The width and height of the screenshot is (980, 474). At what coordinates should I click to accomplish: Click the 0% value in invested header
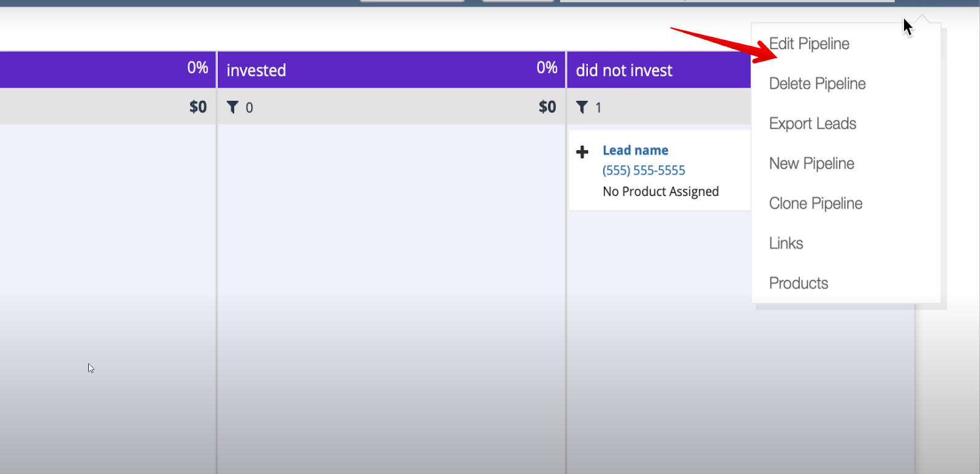tap(547, 67)
